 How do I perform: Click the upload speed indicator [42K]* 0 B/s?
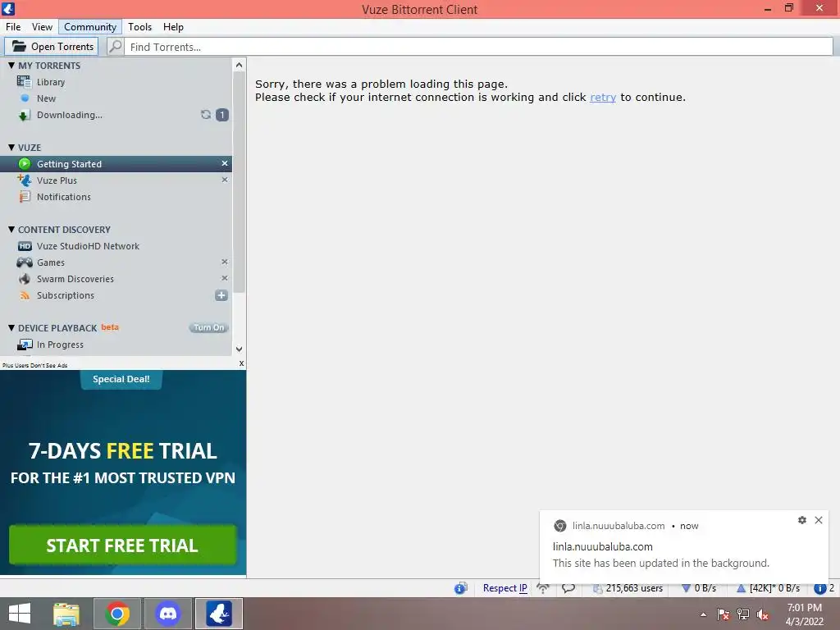click(x=768, y=588)
